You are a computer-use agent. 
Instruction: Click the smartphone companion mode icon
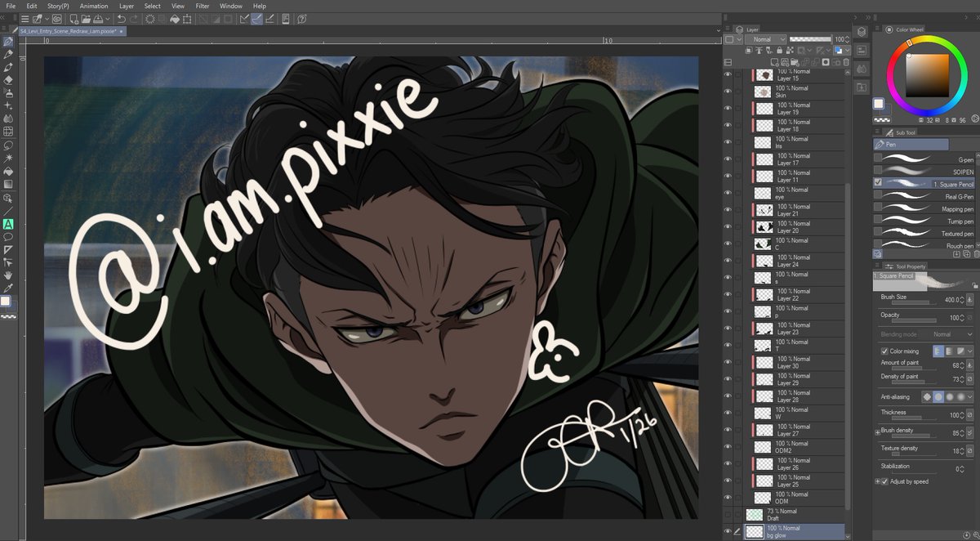click(286, 19)
